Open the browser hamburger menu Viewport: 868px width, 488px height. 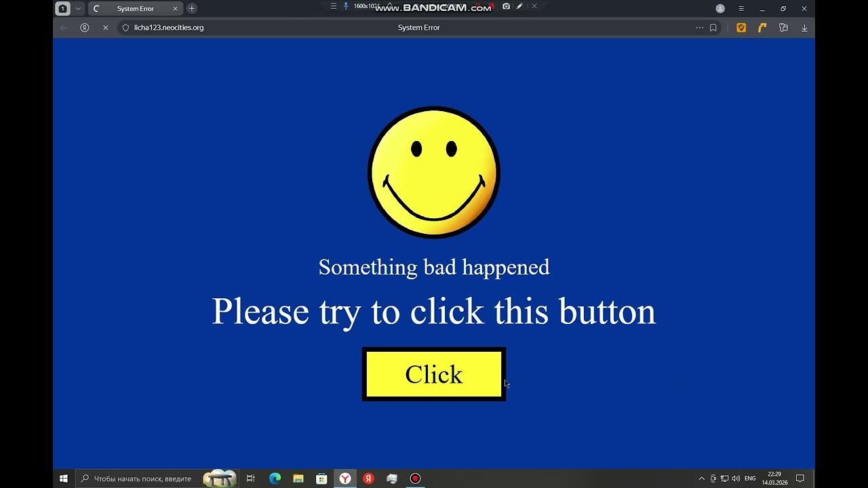(x=741, y=8)
